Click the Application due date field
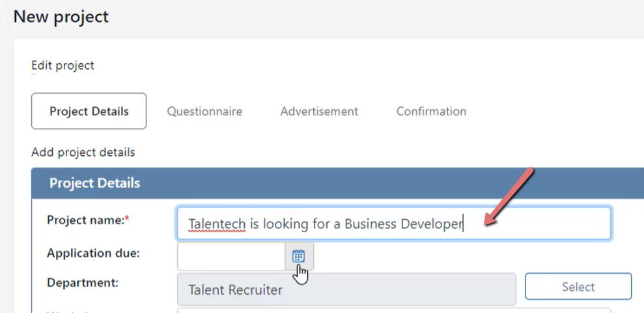 (231, 256)
